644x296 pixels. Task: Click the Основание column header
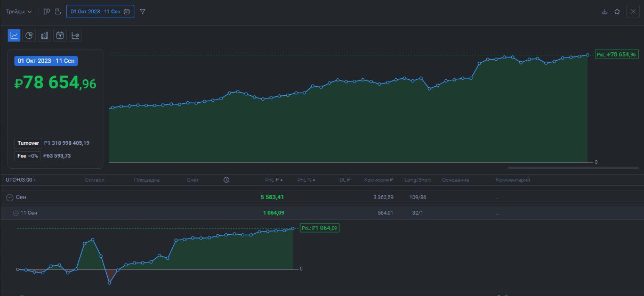click(x=455, y=180)
